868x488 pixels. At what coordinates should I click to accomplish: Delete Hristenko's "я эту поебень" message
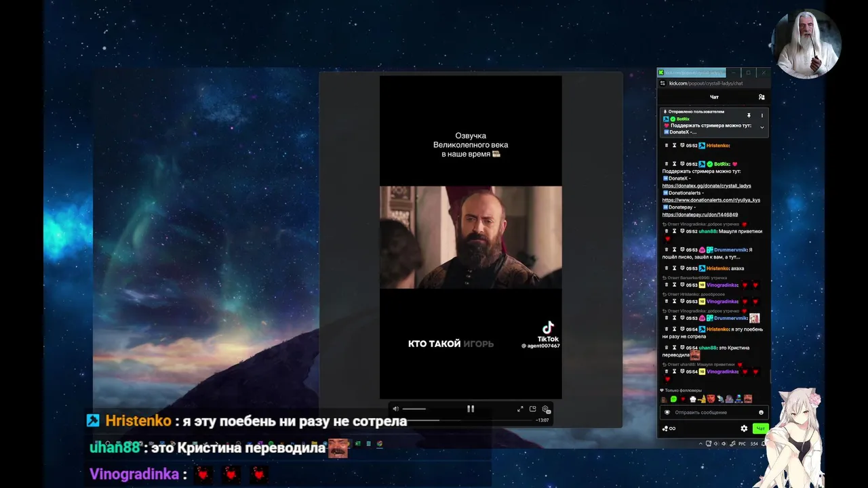(667, 329)
